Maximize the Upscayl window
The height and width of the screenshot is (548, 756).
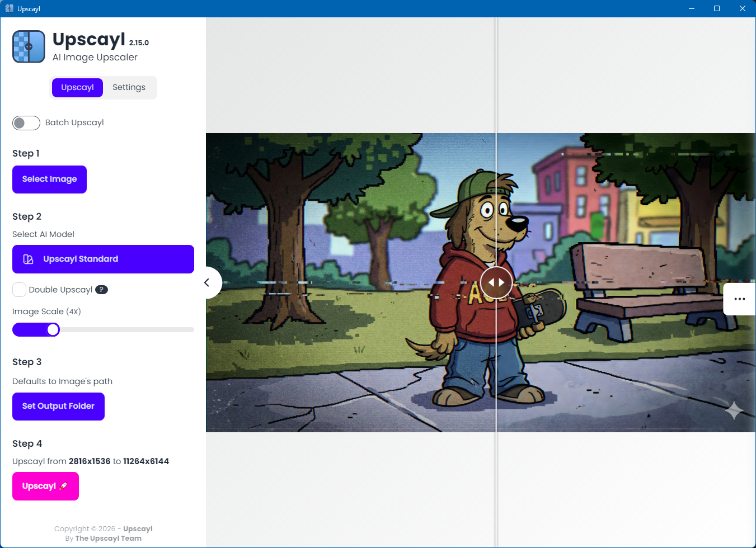tap(717, 8)
